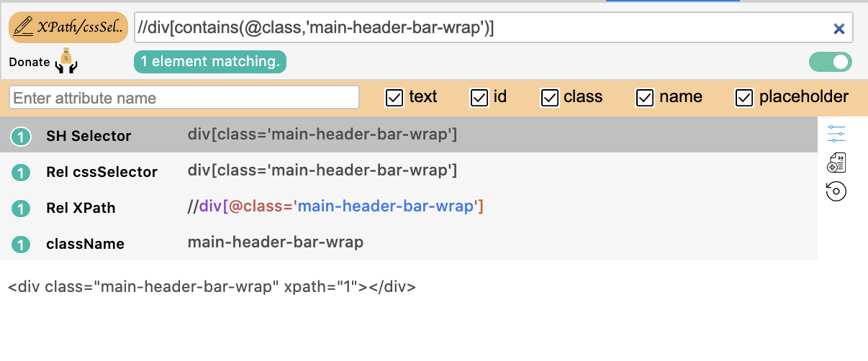This screenshot has width=868, height=361.
Task: Toggle the class attribute checkbox
Action: (550, 98)
